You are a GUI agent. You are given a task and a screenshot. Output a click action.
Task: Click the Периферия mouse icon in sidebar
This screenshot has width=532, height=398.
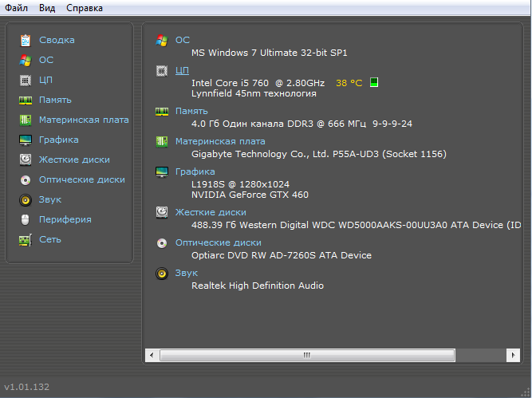coord(26,219)
